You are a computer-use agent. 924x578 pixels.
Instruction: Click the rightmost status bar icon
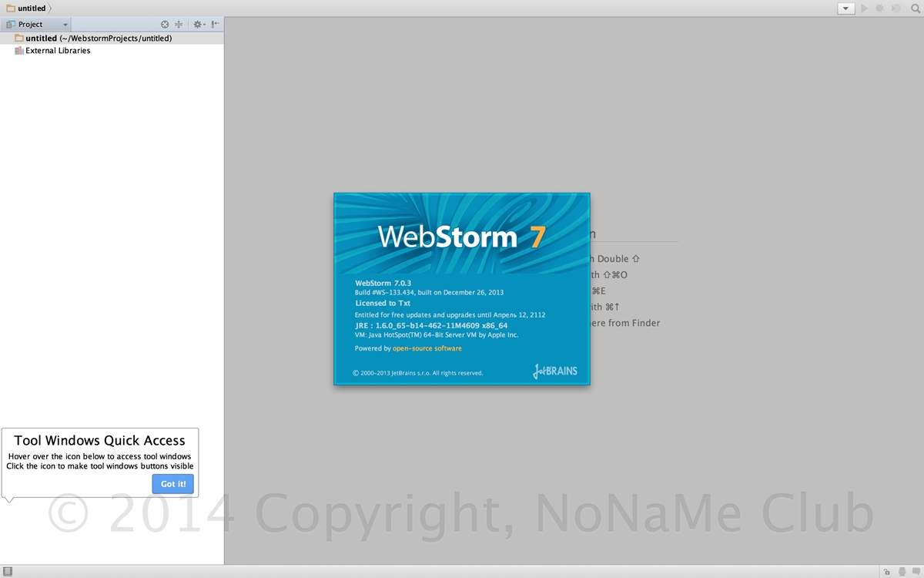tap(915, 572)
